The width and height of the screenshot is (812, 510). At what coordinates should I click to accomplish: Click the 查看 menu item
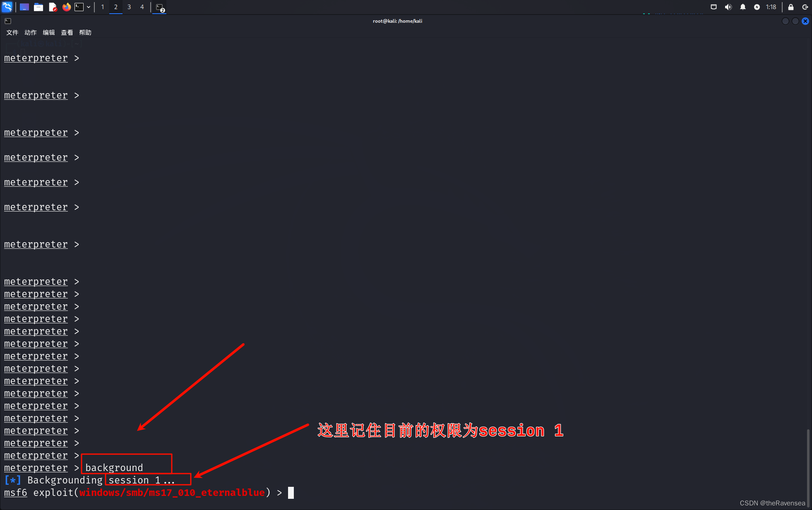tap(66, 32)
